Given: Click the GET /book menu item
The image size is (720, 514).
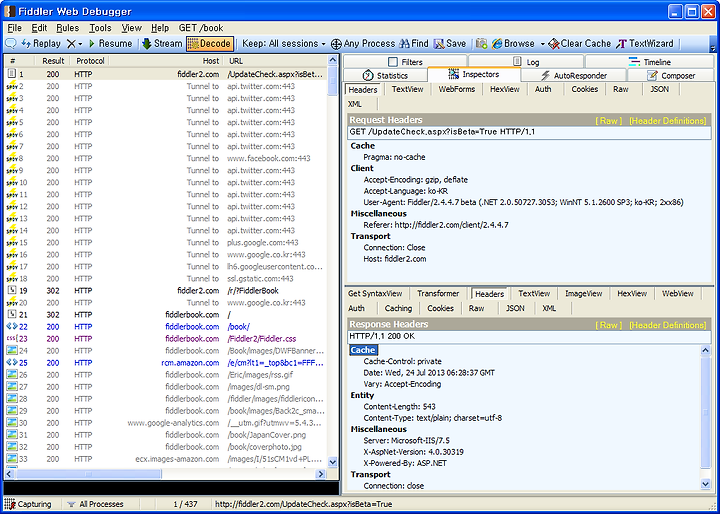Looking at the screenshot, I should point(201,28).
